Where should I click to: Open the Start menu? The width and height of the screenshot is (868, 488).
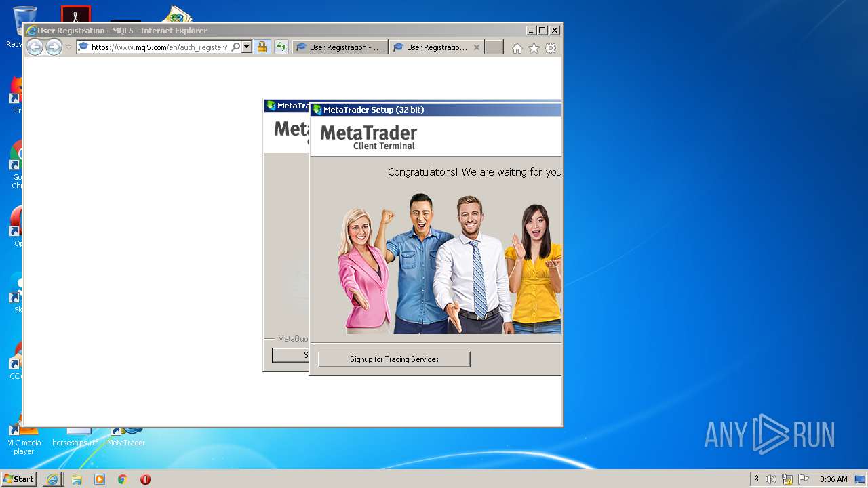(x=18, y=479)
